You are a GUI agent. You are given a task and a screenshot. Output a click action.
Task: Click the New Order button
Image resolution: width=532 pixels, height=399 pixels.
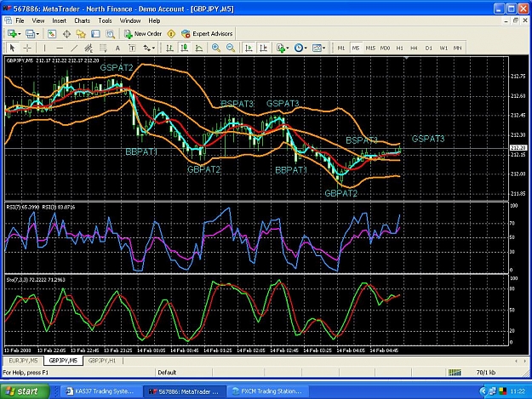[143, 33]
